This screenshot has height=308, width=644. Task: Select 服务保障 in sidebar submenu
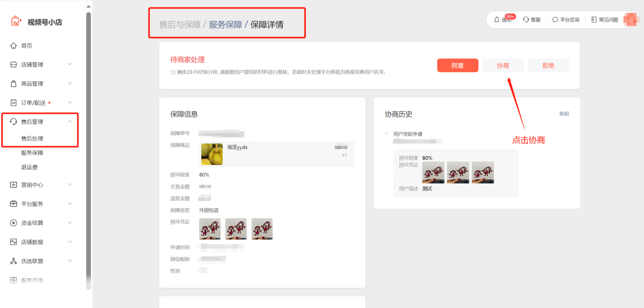(32, 153)
